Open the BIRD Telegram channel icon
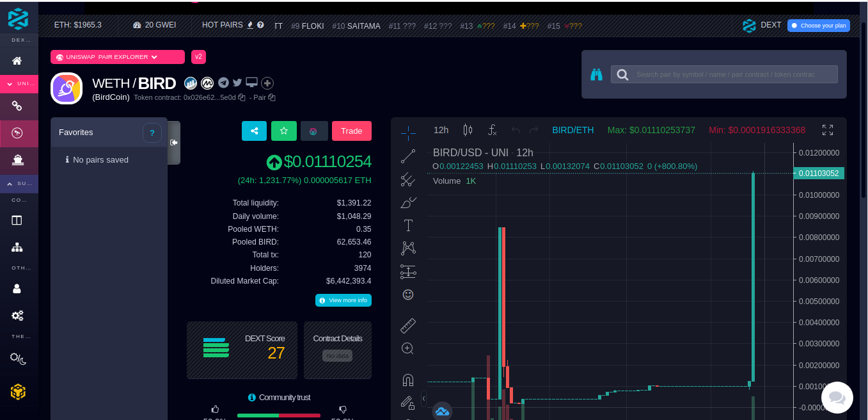The width and height of the screenshot is (868, 420). pyautogui.click(x=223, y=83)
